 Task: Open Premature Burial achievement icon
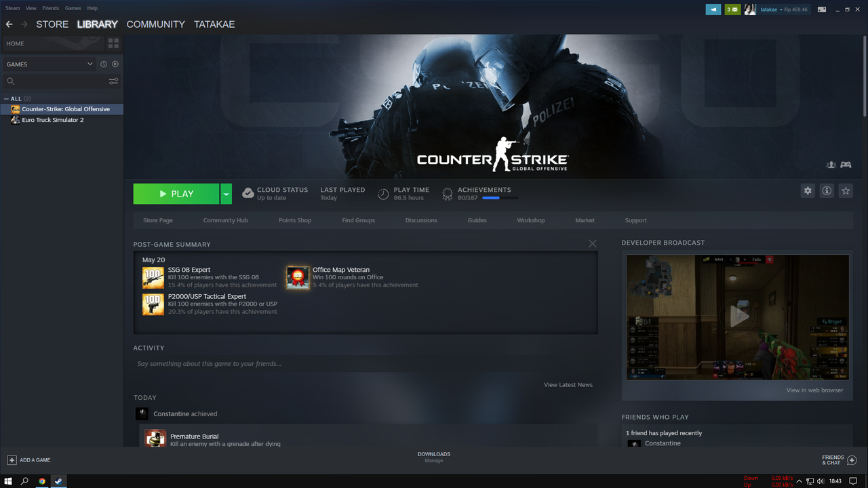155,438
